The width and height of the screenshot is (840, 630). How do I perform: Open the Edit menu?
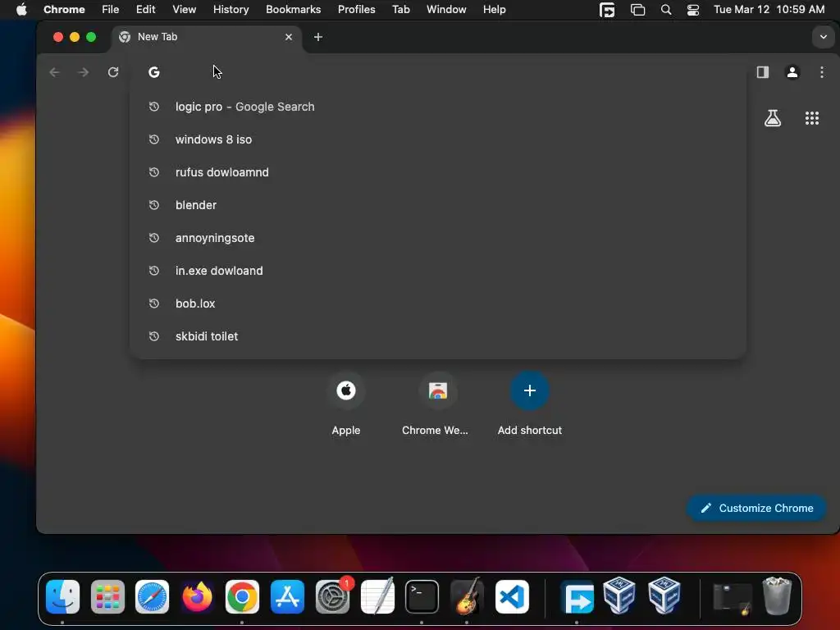145,10
